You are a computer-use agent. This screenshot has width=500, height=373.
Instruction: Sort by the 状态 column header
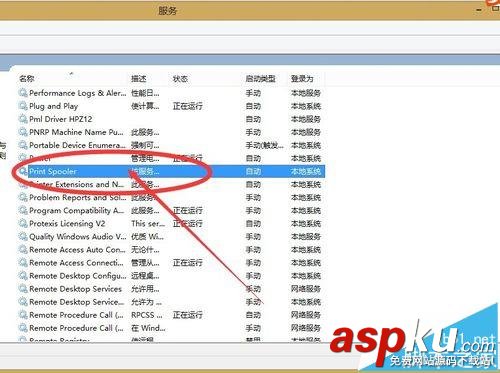click(x=180, y=79)
